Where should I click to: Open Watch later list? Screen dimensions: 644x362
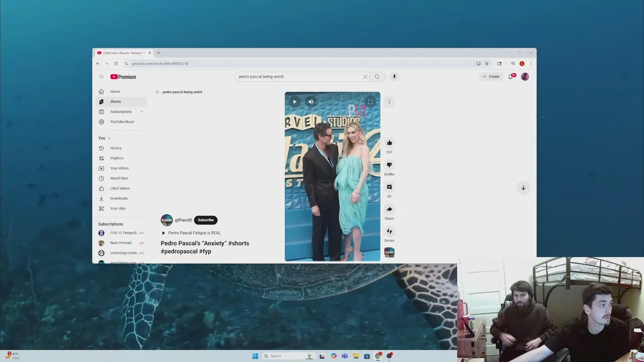pos(121,178)
